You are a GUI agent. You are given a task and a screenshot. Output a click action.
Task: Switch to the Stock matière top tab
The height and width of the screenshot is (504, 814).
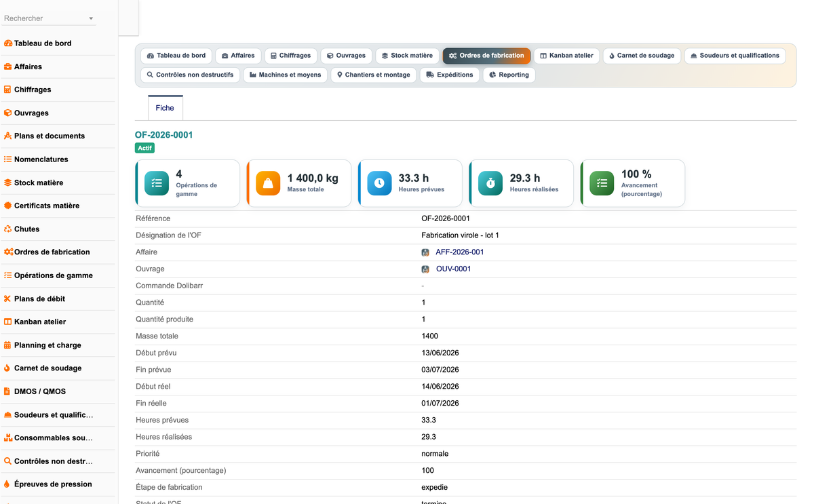click(x=407, y=56)
